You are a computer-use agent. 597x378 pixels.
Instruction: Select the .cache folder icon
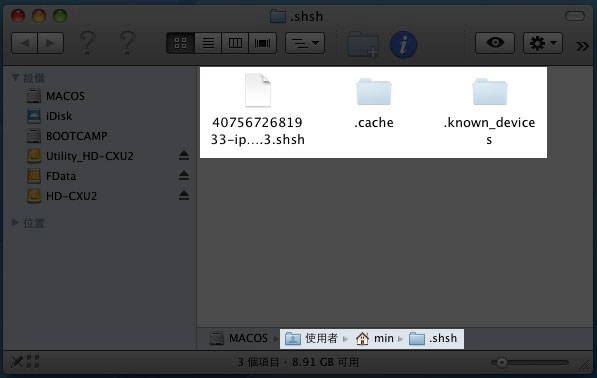374,91
